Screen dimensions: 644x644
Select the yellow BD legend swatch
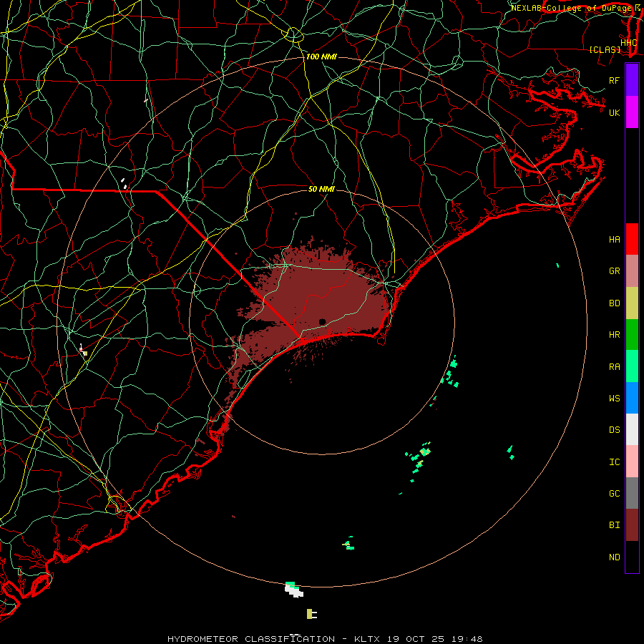pos(632,303)
